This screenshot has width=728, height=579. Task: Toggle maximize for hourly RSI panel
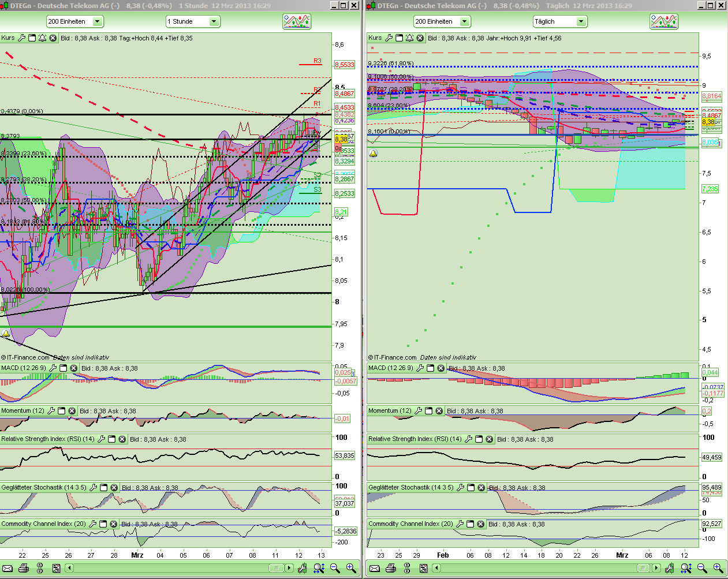[x=112, y=439]
